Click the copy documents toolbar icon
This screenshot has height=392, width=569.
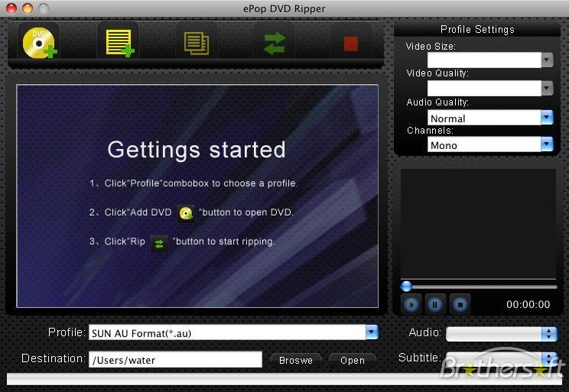197,44
